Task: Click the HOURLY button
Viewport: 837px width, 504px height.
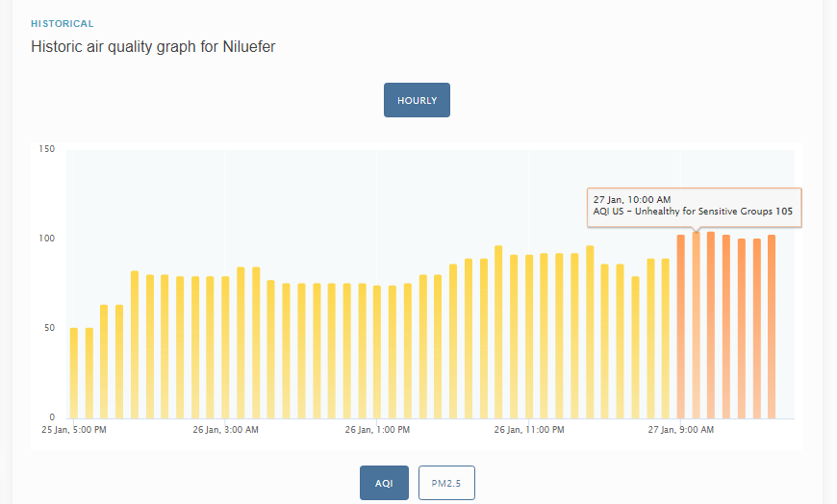Action: coord(417,100)
